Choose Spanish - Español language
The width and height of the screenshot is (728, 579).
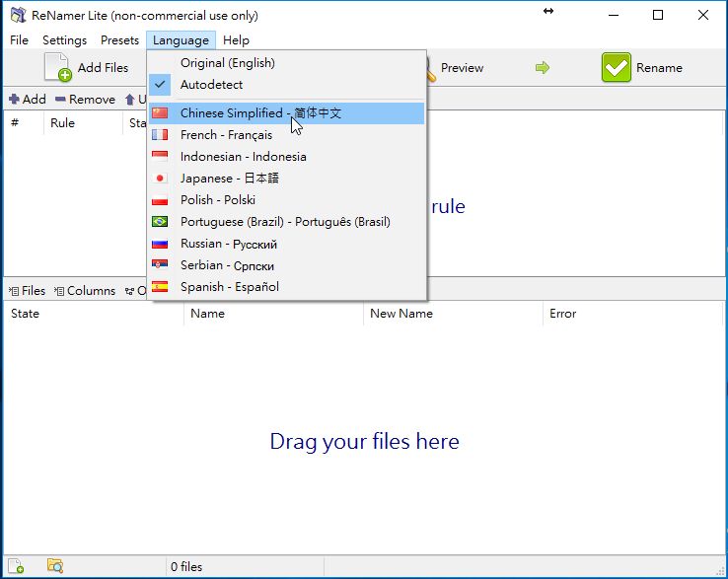pyautogui.click(x=287, y=287)
